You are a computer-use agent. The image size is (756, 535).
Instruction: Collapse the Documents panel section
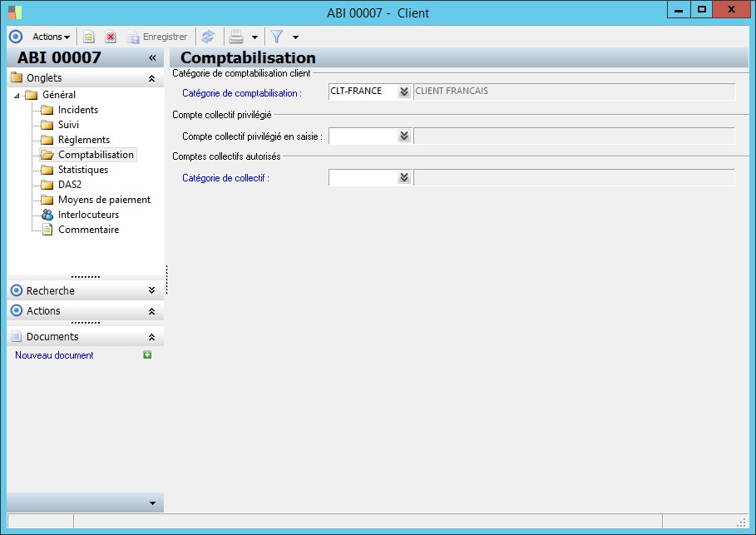click(x=151, y=337)
